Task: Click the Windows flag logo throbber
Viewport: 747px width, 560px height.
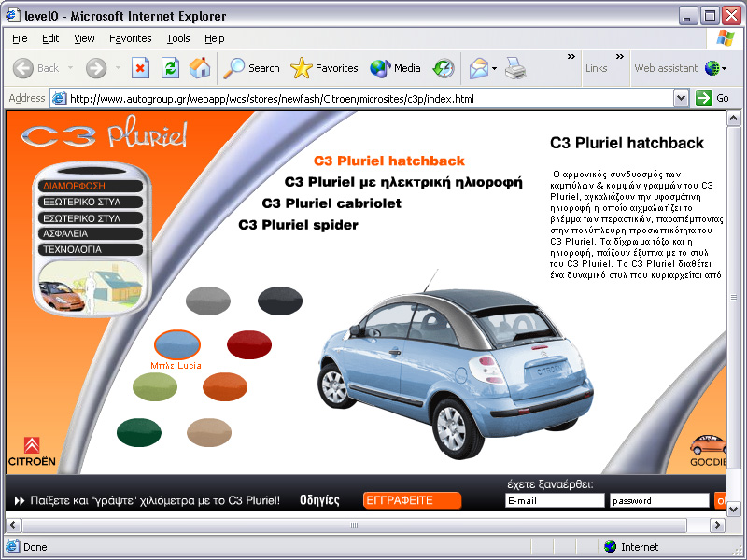Action: point(726,38)
